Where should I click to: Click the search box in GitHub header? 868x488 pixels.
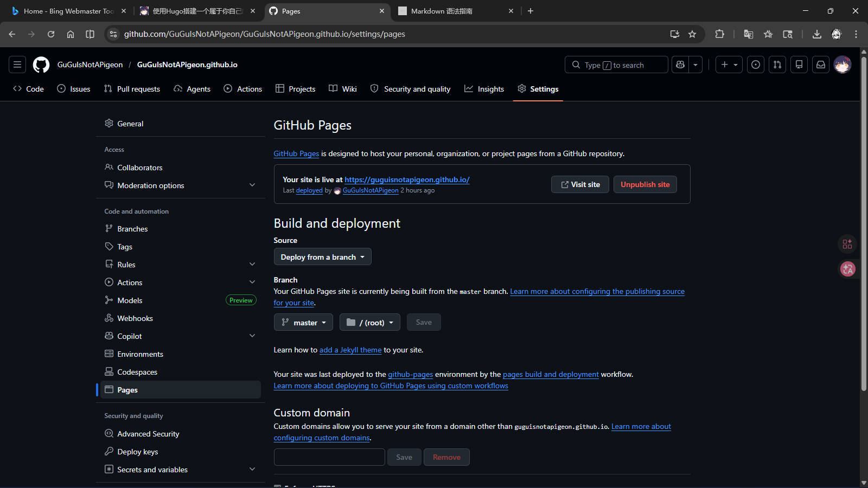616,65
